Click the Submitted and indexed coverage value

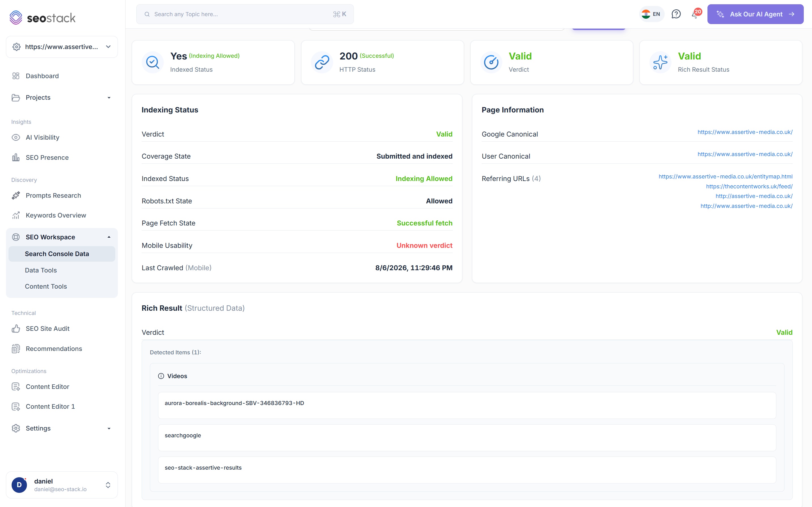[x=414, y=156]
